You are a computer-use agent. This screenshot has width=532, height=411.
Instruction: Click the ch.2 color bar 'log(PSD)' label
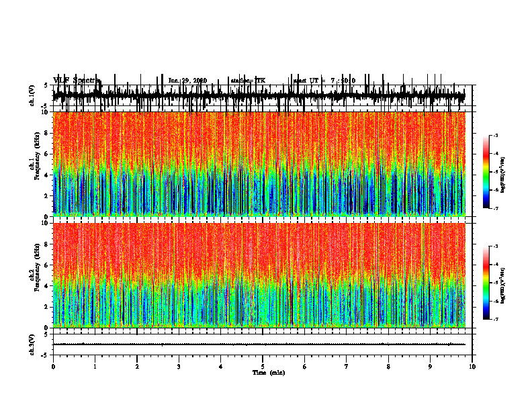click(x=502, y=286)
